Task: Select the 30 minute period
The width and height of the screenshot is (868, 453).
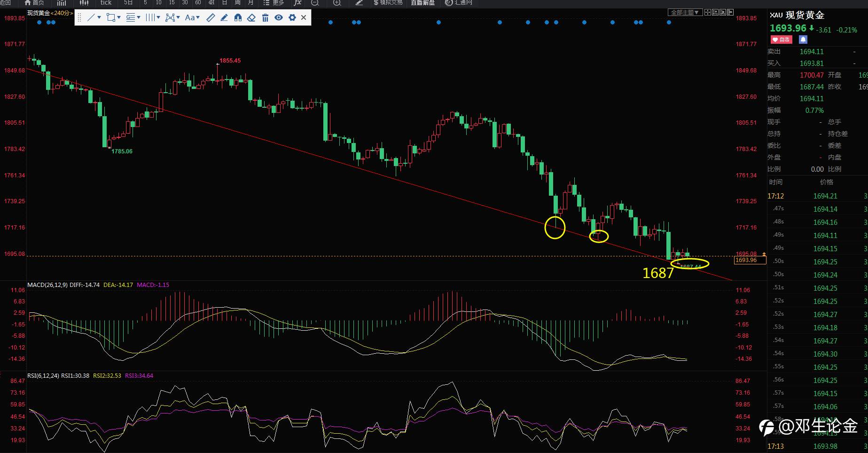Action: 185,2
